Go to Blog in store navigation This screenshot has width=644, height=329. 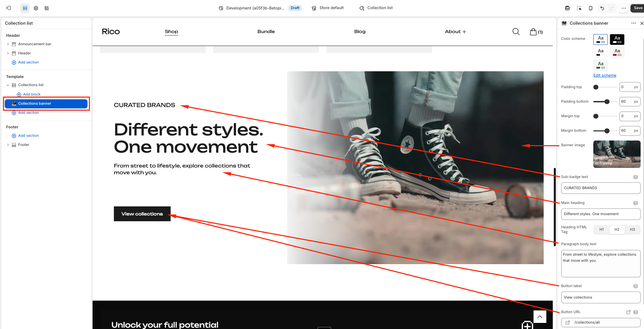click(x=360, y=32)
